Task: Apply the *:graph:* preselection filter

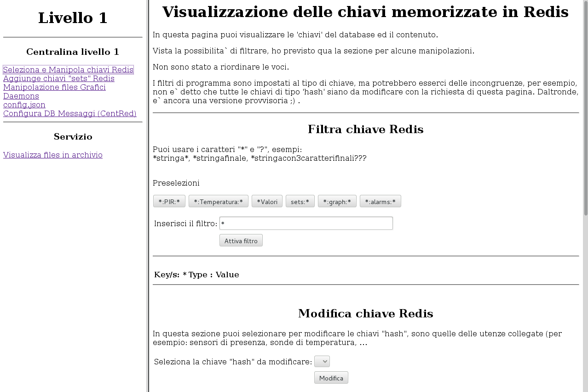Action: point(337,201)
